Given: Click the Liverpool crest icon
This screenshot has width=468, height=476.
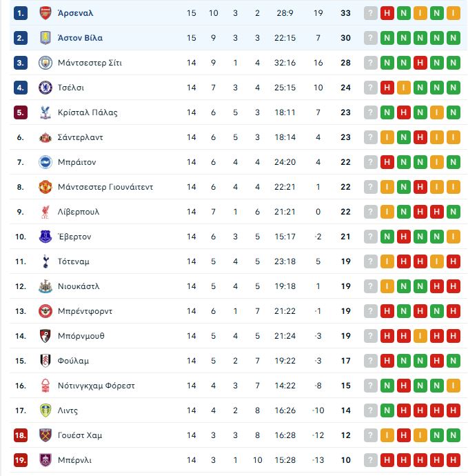Looking at the screenshot, I should (x=45, y=212).
